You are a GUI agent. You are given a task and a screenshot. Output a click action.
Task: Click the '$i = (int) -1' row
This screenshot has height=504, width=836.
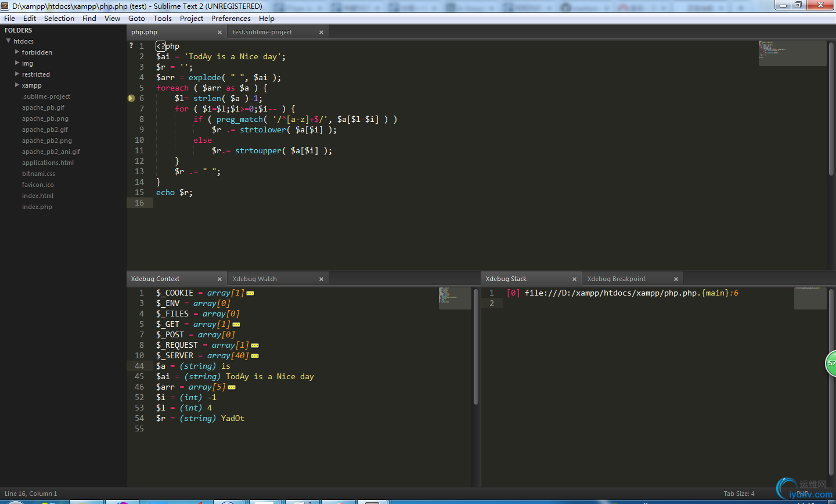point(186,398)
